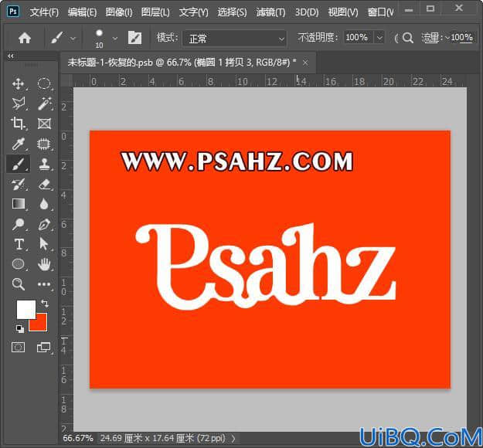Click the Photoshop Ps logo icon

13,12
